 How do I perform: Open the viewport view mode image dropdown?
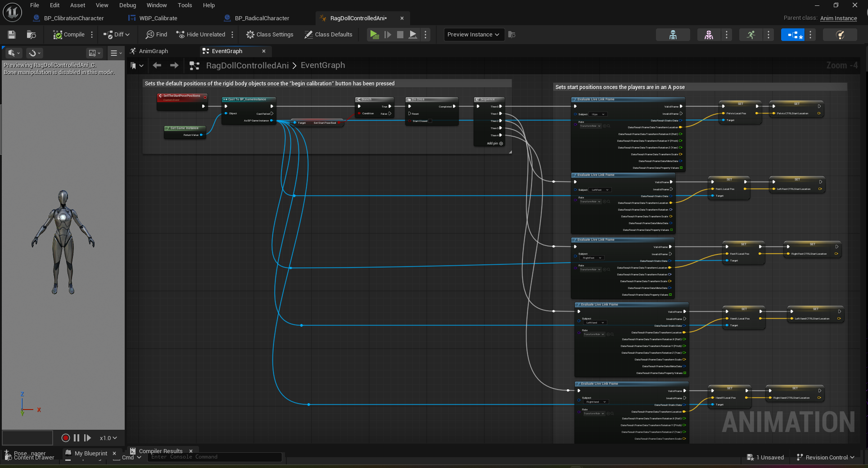(95, 53)
